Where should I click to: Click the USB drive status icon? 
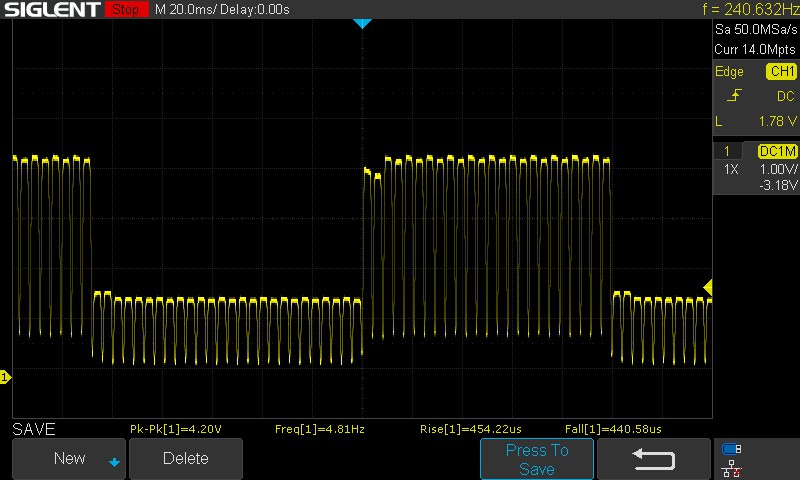coord(731,449)
